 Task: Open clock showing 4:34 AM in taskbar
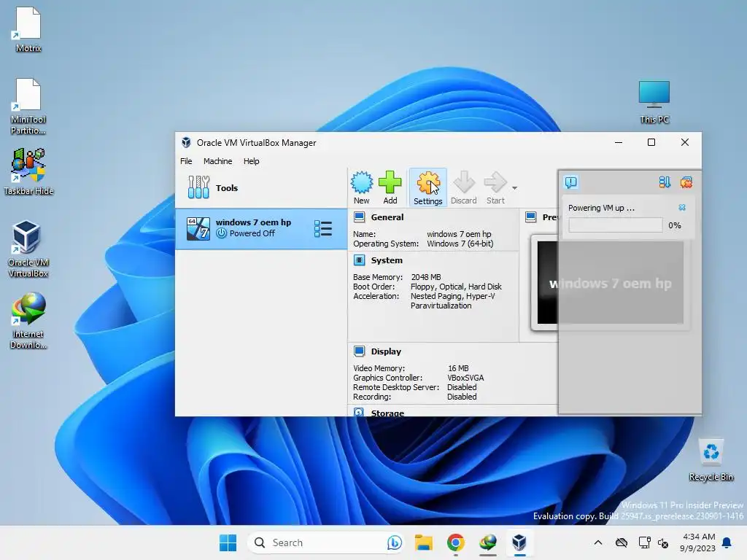tap(697, 542)
